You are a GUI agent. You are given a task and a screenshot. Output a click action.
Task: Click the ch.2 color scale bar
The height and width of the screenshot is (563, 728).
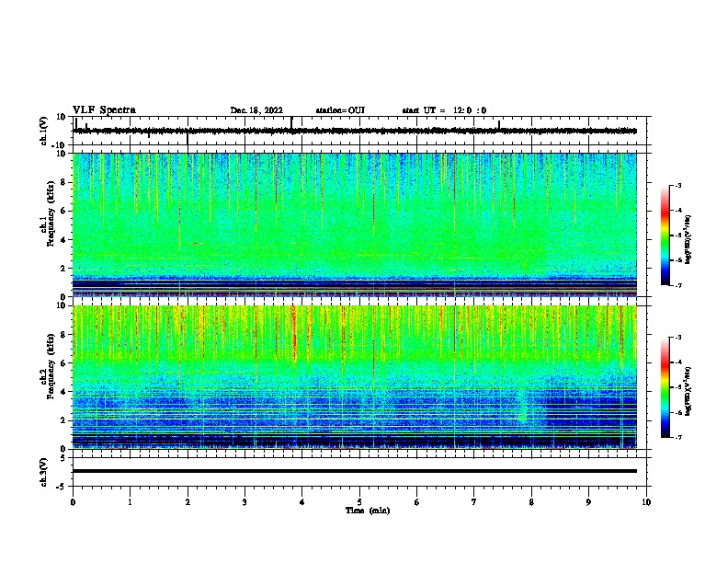coord(665,387)
